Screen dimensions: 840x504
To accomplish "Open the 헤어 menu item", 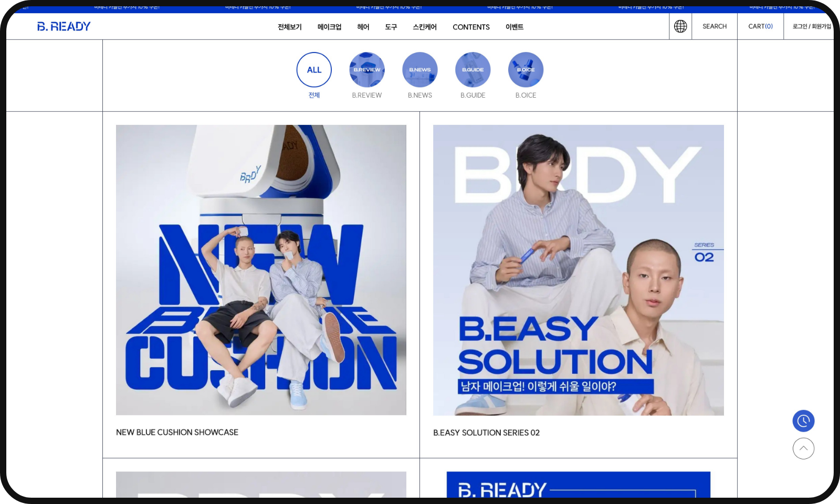I will [x=363, y=27].
